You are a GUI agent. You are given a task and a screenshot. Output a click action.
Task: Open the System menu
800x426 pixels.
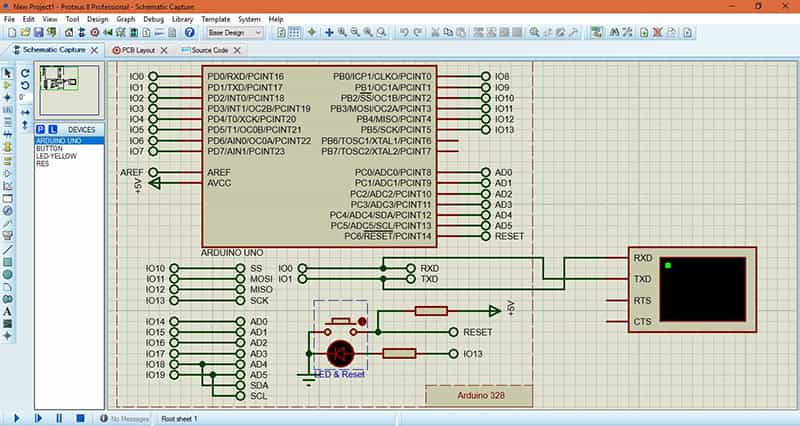[249, 19]
